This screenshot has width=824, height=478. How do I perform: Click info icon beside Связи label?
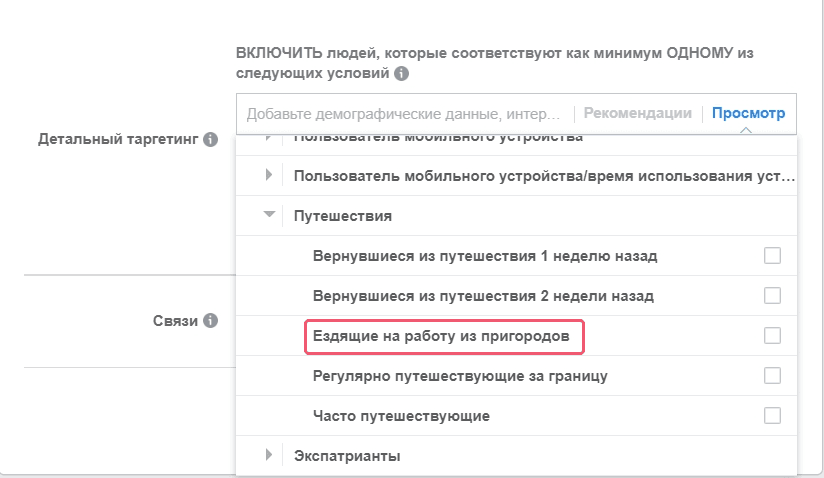pyautogui.click(x=210, y=321)
